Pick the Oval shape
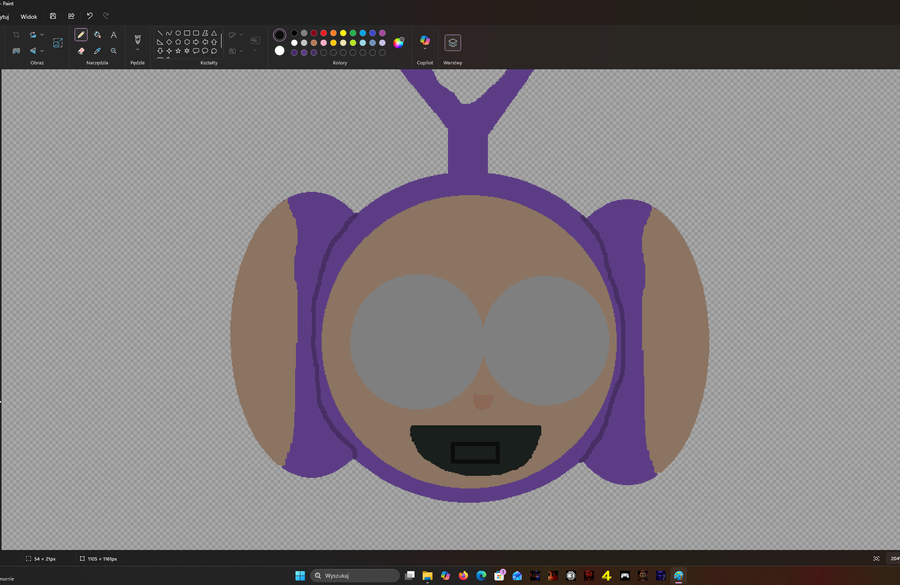This screenshot has width=900, height=585. point(178,33)
